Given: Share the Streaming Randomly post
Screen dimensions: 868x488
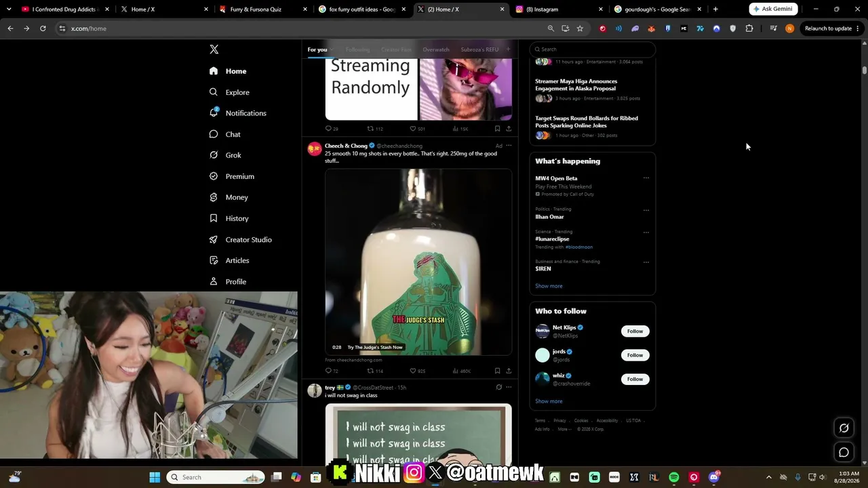Looking at the screenshot, I should coord(509,128).
